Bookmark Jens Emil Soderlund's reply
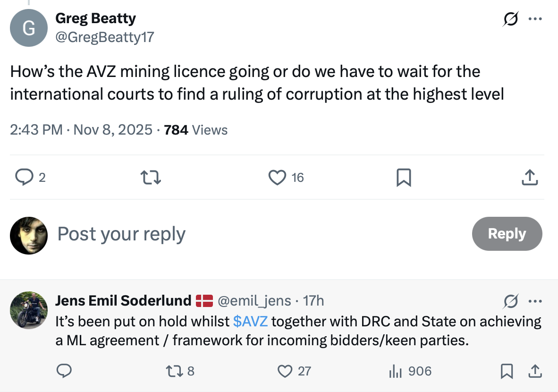 tap(507, 371)
